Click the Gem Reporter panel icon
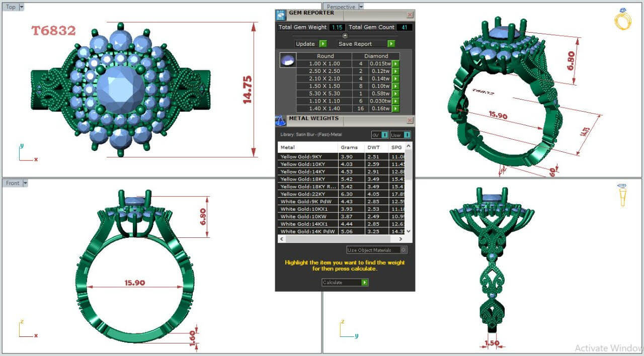This screenshot has height=356, width=644. pyautogui.click(x=281, y=15)
